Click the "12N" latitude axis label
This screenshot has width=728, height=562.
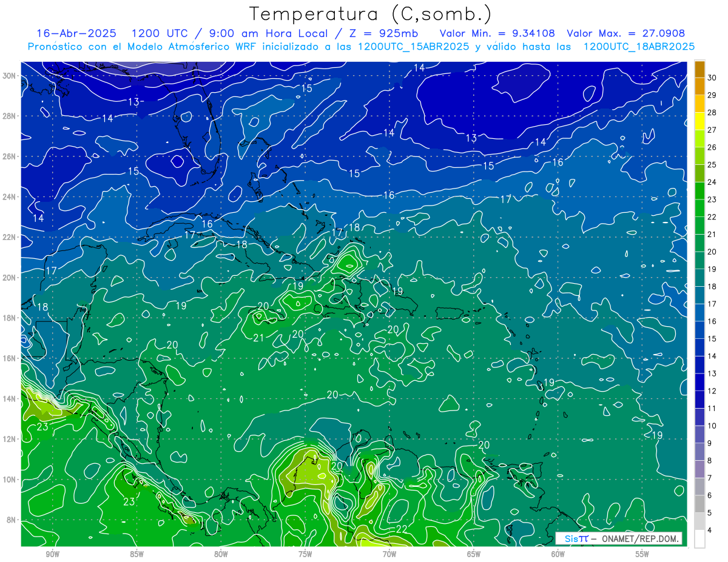[x=8, y=438]
